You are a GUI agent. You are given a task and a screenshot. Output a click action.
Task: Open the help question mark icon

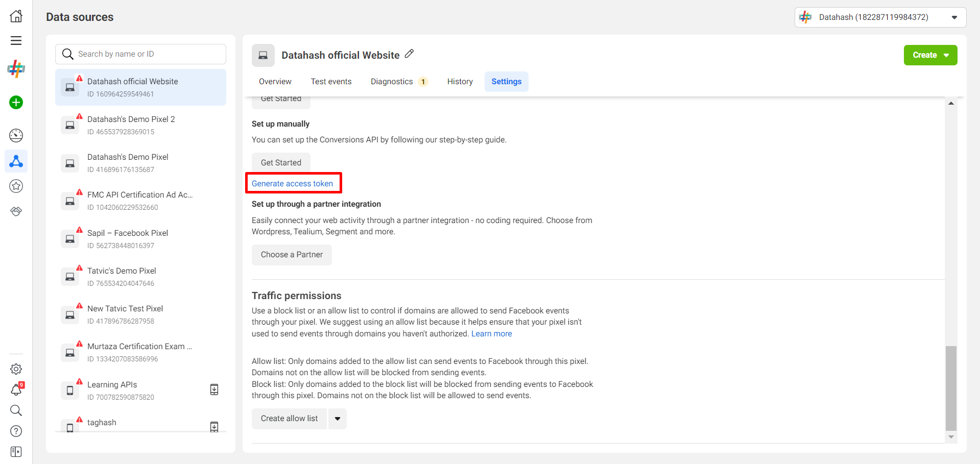coord(16,431)
